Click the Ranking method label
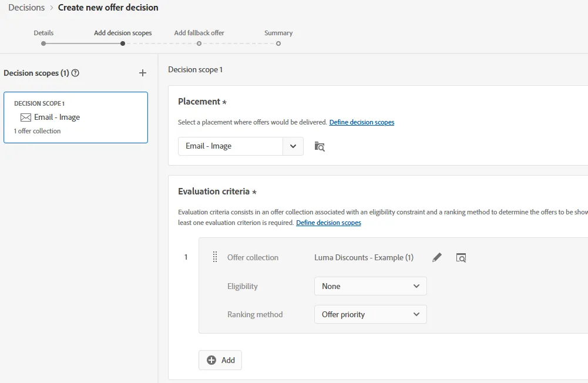588x383 pixels. coord(255,314)
